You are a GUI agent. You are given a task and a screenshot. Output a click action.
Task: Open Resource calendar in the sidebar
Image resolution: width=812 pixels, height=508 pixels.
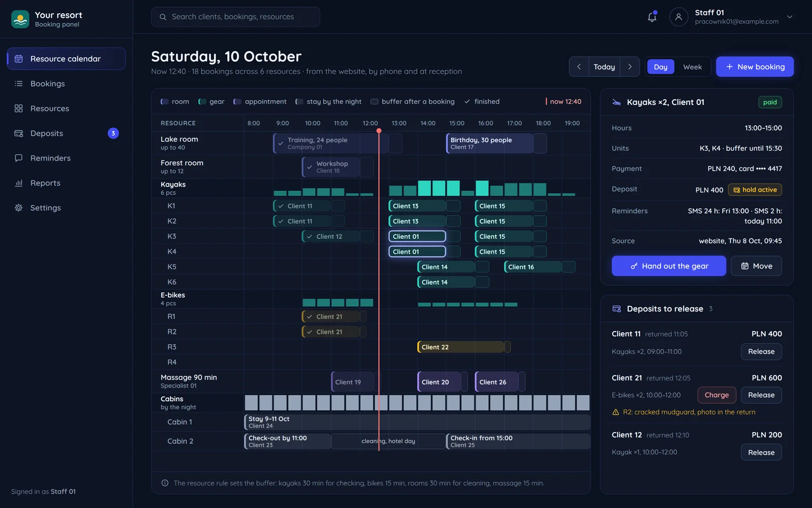[66, 59]
